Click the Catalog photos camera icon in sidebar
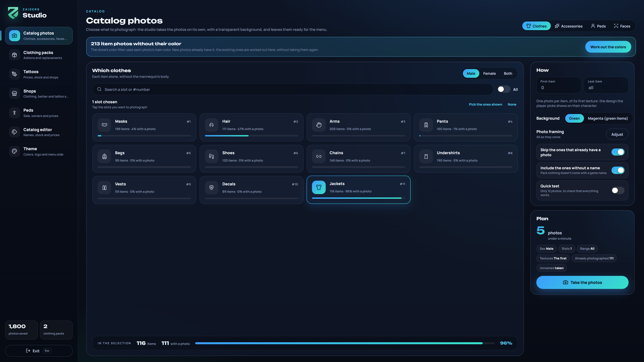 (14, 36)
